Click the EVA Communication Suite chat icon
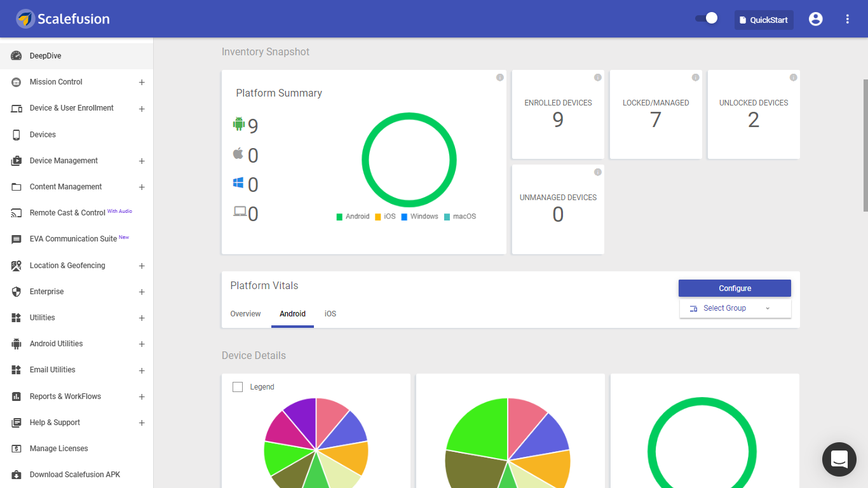This screenshot has height=488, width=868. click(17, 239)
